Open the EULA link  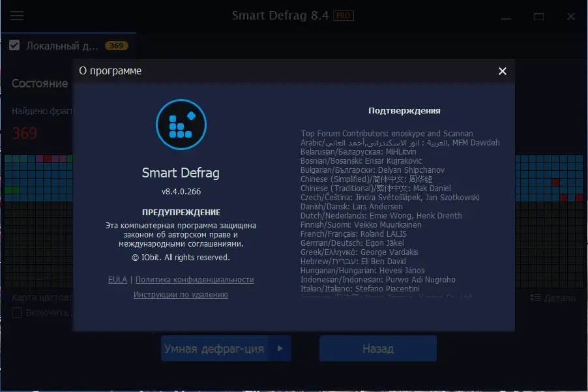pyautogui.click(x=117, y=279)
